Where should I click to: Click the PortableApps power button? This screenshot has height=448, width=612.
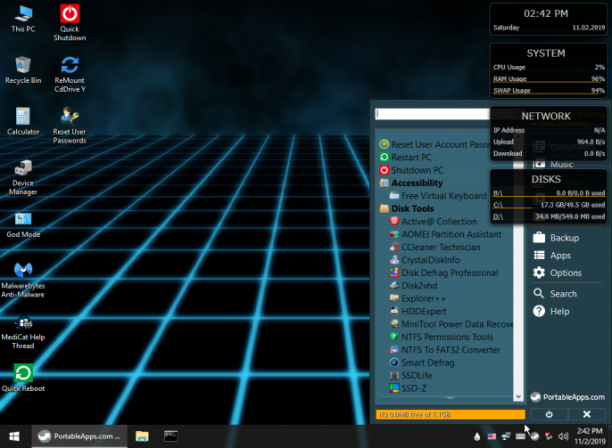549,414
